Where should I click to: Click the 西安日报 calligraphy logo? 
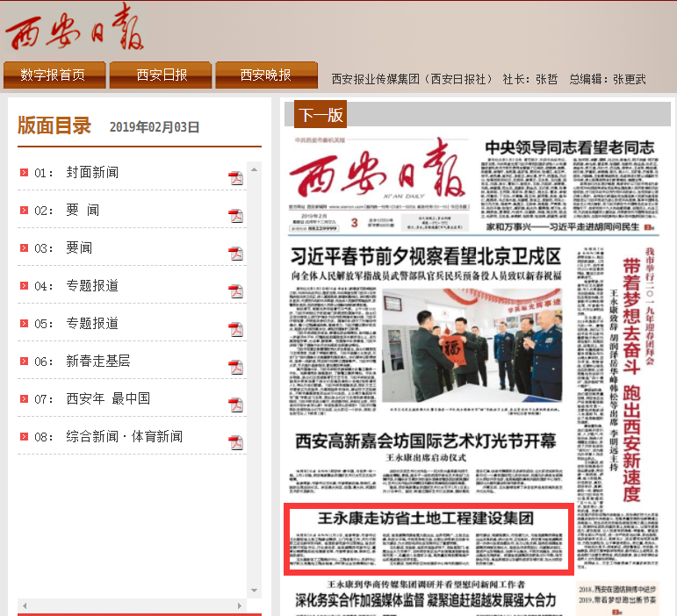tap(75, 31)
